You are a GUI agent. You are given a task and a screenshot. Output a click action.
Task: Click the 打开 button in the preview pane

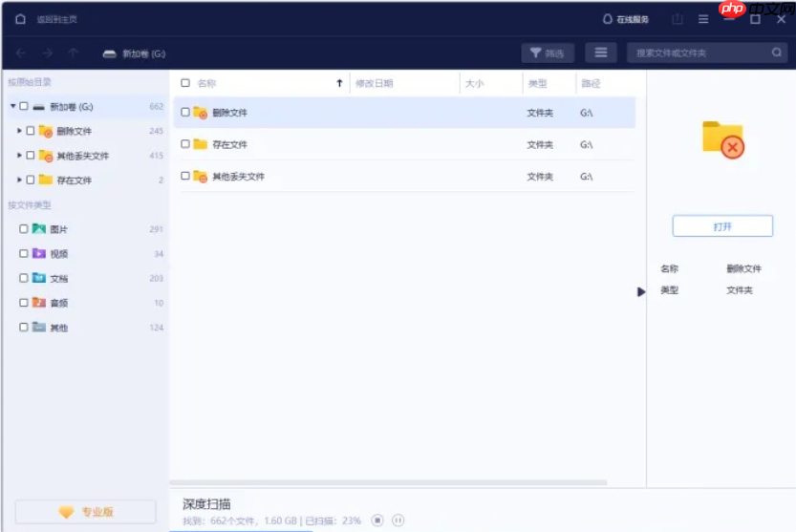click(x=722, y=226)
